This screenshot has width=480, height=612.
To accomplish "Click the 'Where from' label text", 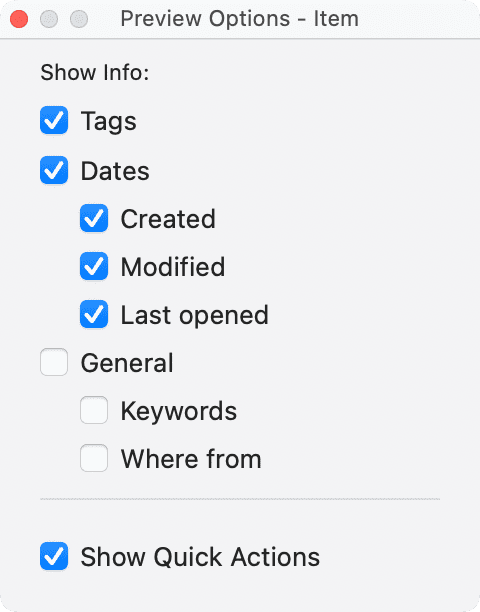I will [x=191, y=459].
